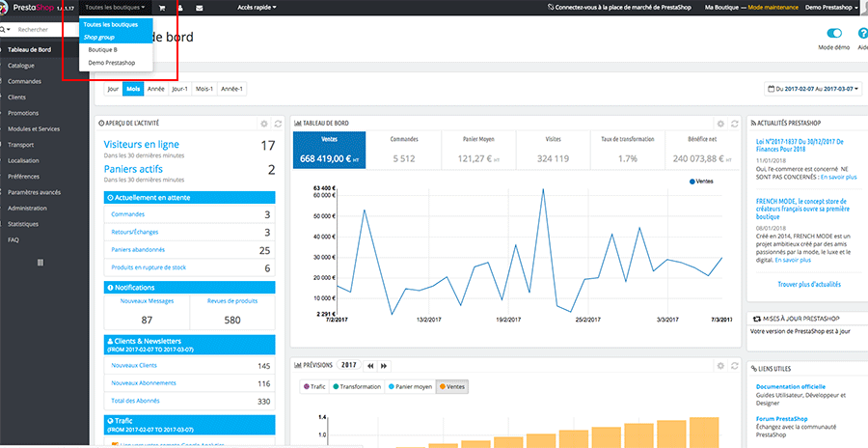
Task: Click the customers person icon in header
Action: (180, 8)
